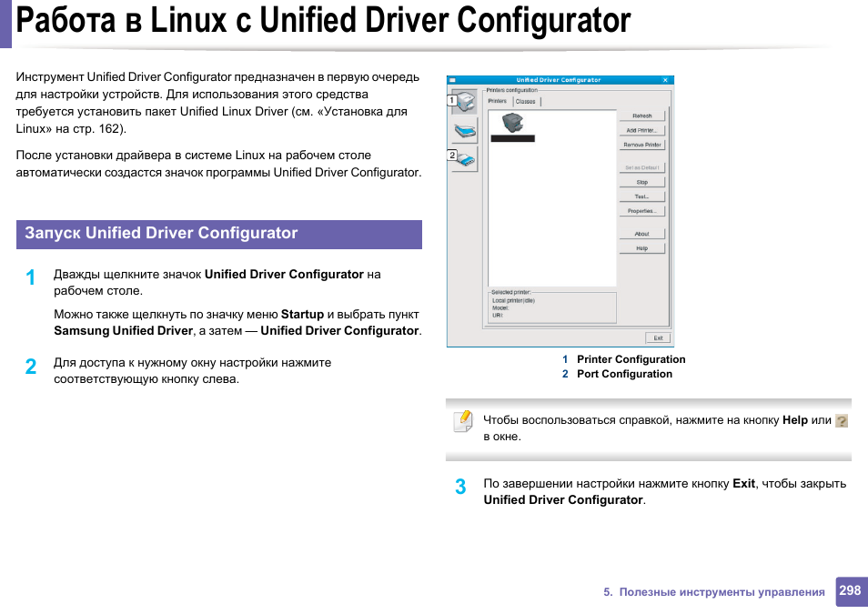Click the 'Запуск Unified Driver Configurator' section heading
This screenshot has height=614, width=868.
click(161, 233)
